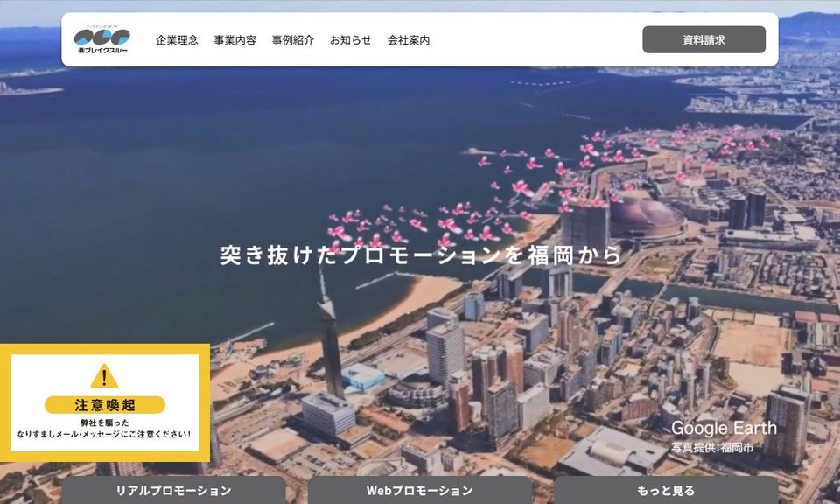Viewport: 840px width, 504px height.
Task: Click the Google Earth credit text
Action: click(724, 428)
